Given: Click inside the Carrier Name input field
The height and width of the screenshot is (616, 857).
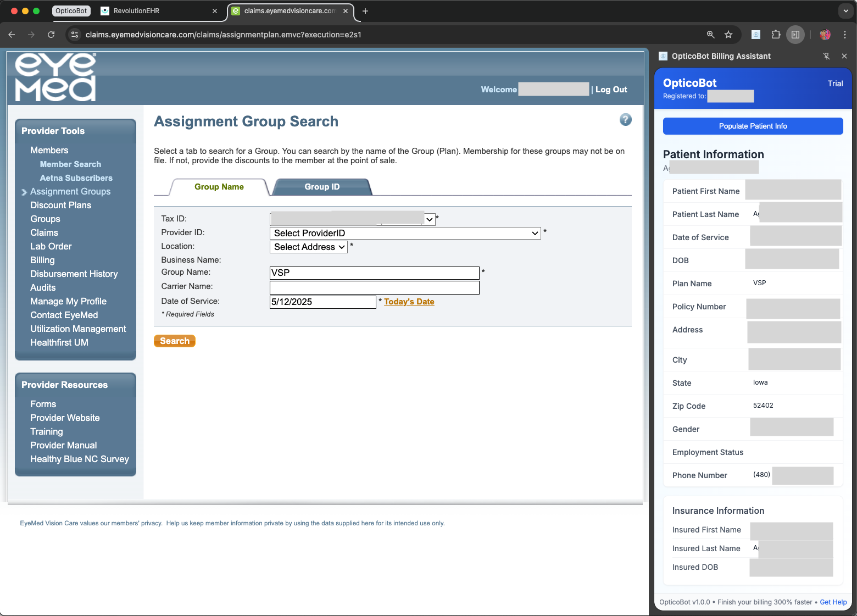Looking at the screenshot, I should (x=374, y=287).
